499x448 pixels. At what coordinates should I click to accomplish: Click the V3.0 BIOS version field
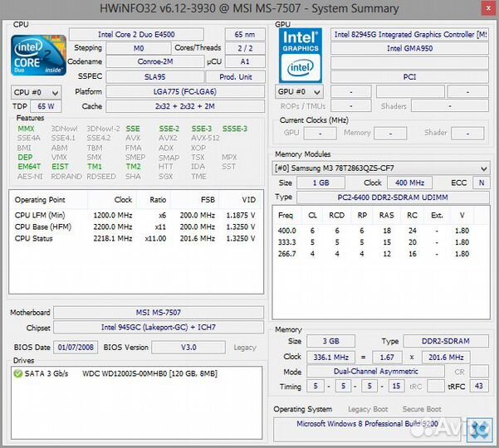point(188,348)
